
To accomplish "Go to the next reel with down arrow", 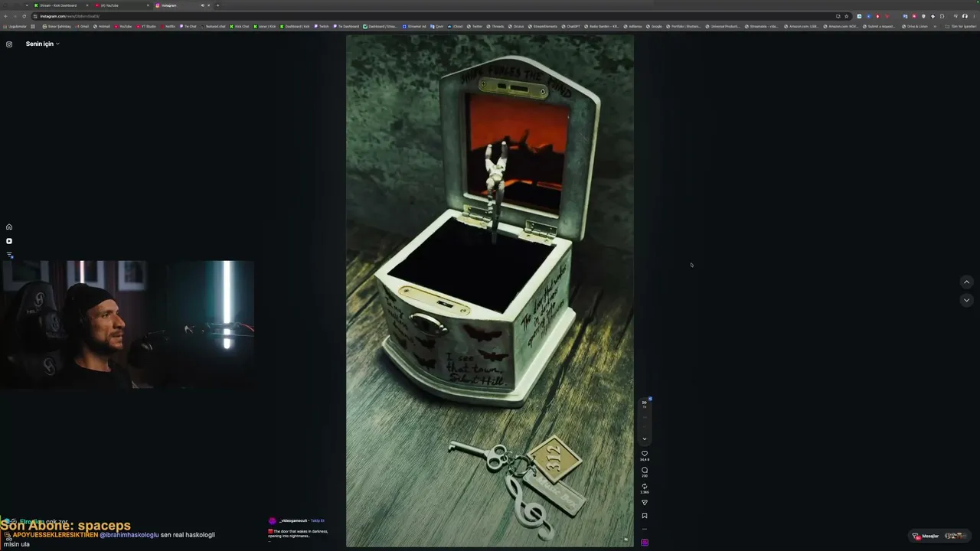I will pyautogui.click(x=966, y=300).
